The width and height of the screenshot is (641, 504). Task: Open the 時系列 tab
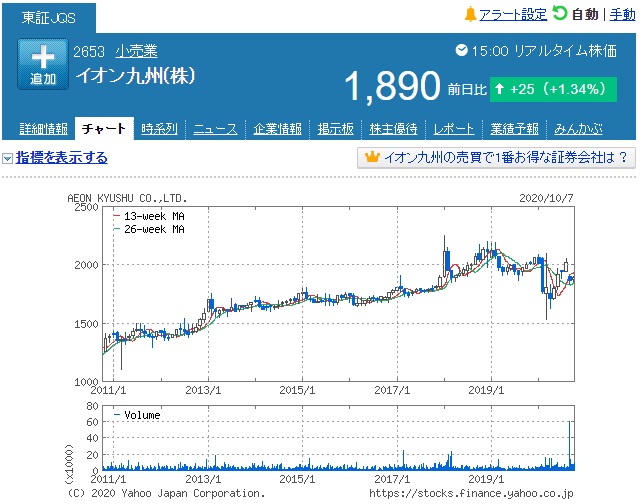tap(159, 129)
